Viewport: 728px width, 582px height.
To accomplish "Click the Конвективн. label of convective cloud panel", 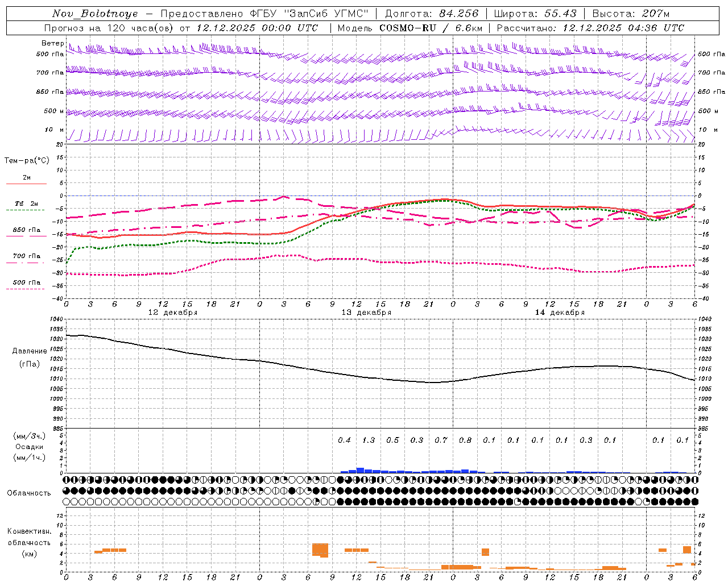I will tap(30, 531).
